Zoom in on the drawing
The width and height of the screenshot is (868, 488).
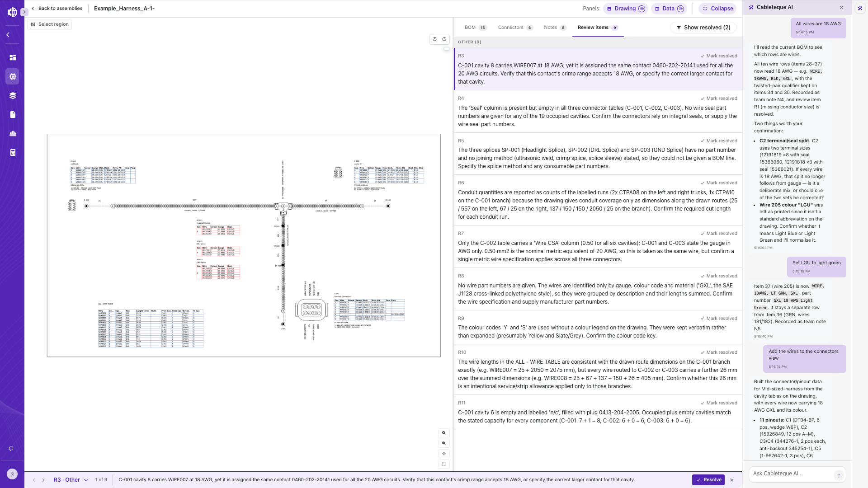[x=444, y=433]
